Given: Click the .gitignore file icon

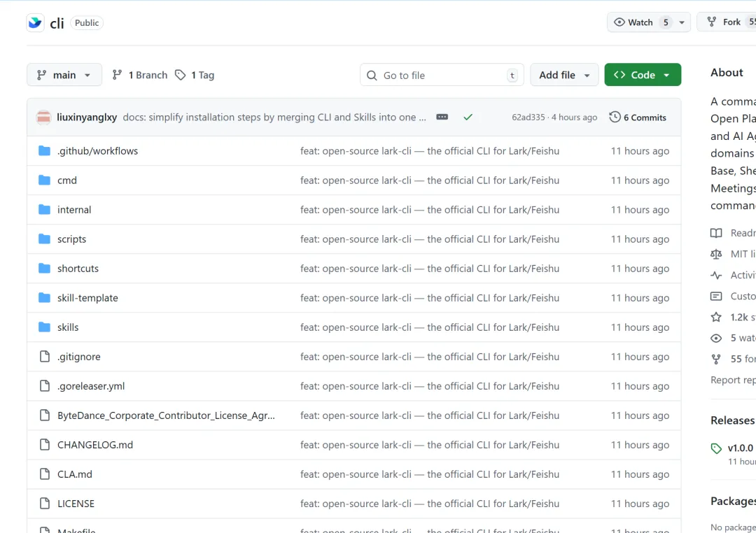Looking at the screenshot, I should (x=44, y=357).
